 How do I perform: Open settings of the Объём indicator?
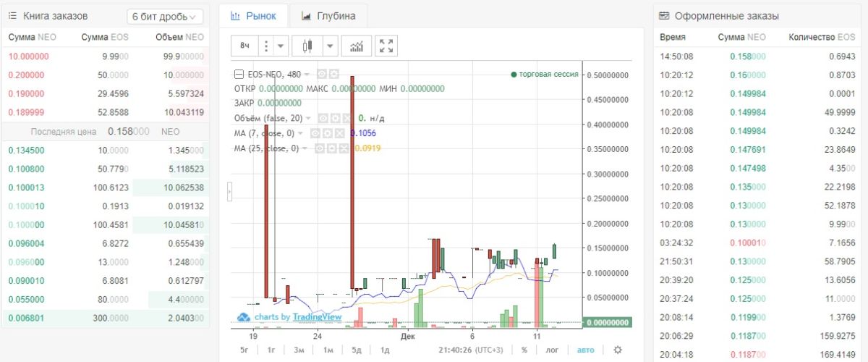click(335, 117)
